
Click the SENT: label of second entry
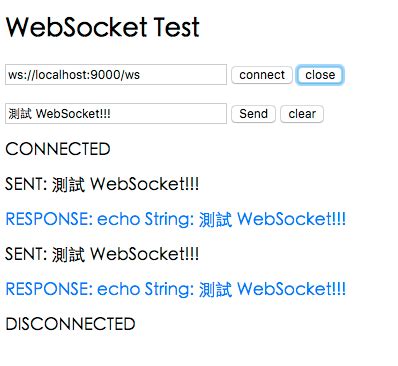(26, 254)
